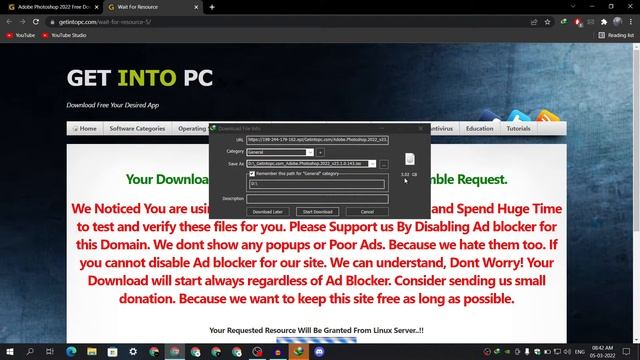Cancel the download file dialog

pyautogui.click(x=367, y=212)
